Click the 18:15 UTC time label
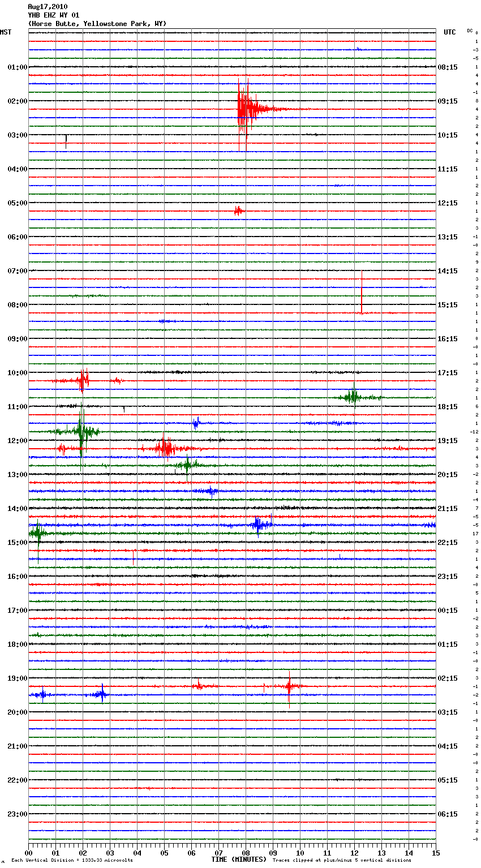 (448, 407)
